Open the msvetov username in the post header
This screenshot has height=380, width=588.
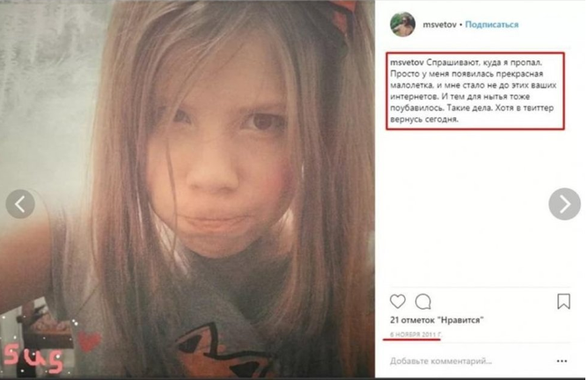click(x=439, y=25)
